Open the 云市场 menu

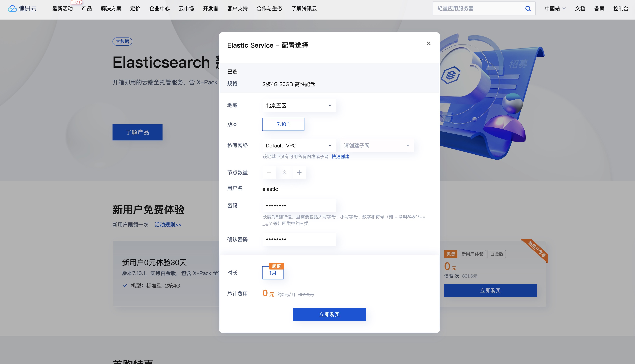click(x=186, y=8)
